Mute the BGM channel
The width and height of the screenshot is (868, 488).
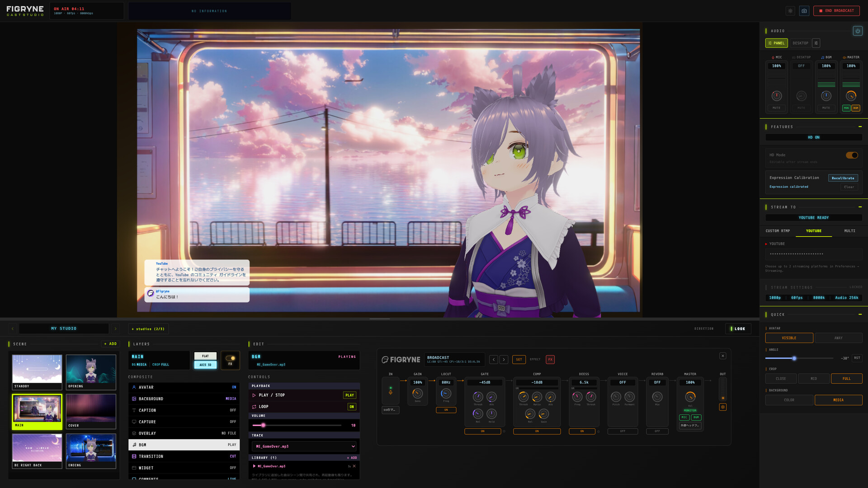pos(826,108)
